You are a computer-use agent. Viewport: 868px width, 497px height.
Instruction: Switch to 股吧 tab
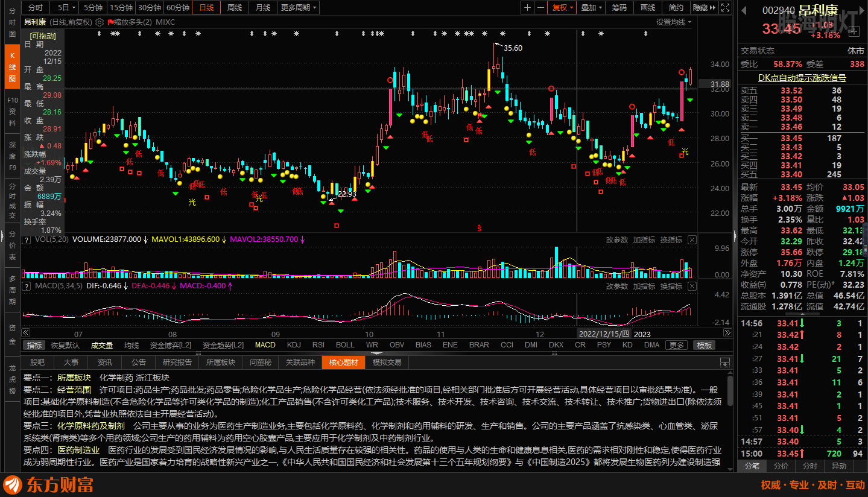(37, 362)
